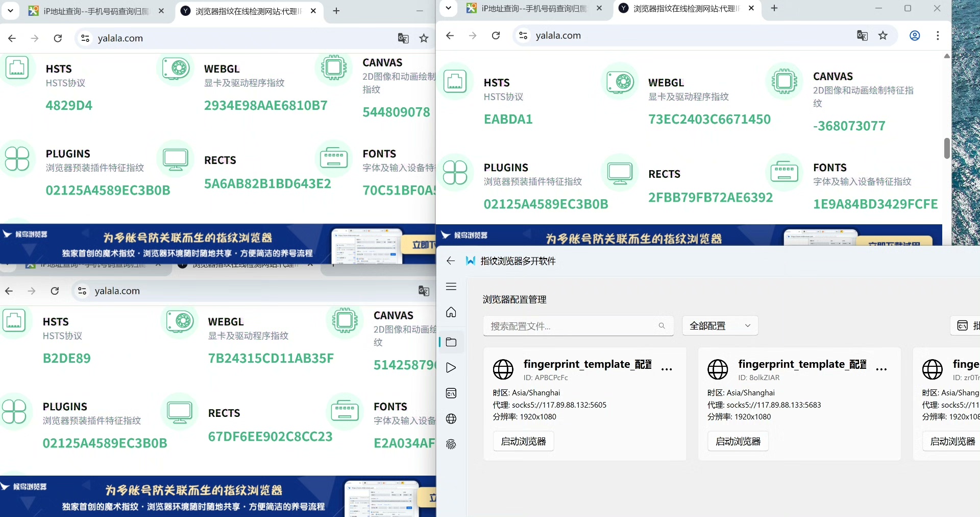Screen dimensions: 980x517
Task: Launch browser for profile 8olkZIAR
Action: tap(738, 441)
